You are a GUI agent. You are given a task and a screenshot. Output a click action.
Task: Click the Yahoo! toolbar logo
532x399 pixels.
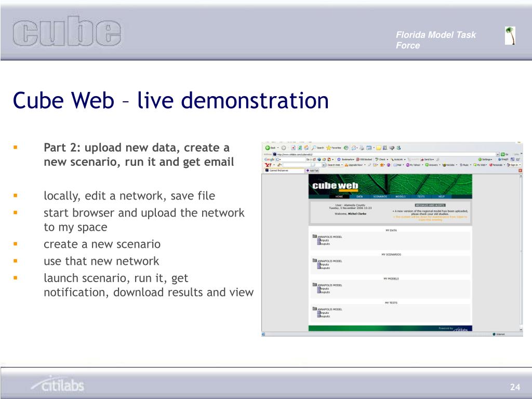(268, 165)
